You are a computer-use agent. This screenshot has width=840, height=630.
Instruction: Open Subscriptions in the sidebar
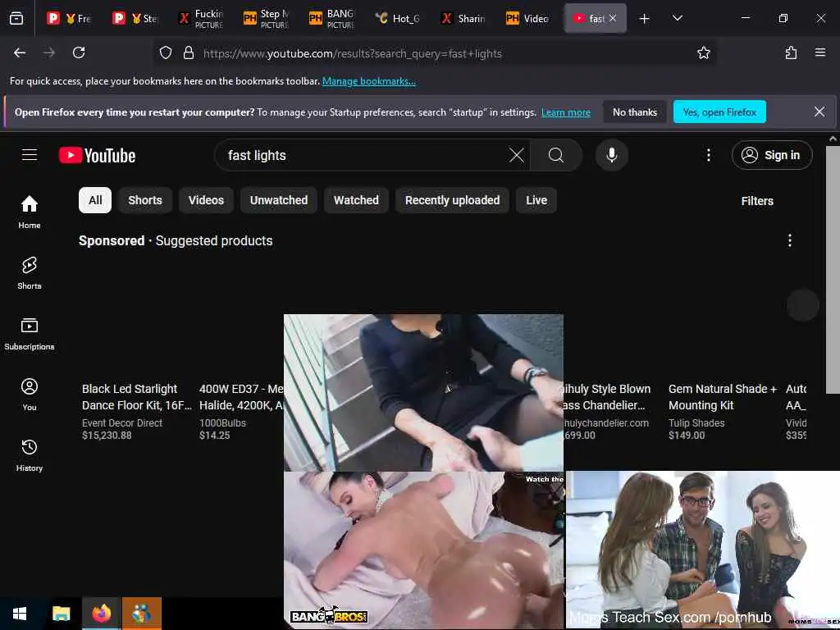pyautogui.click(x=30, y=333)
